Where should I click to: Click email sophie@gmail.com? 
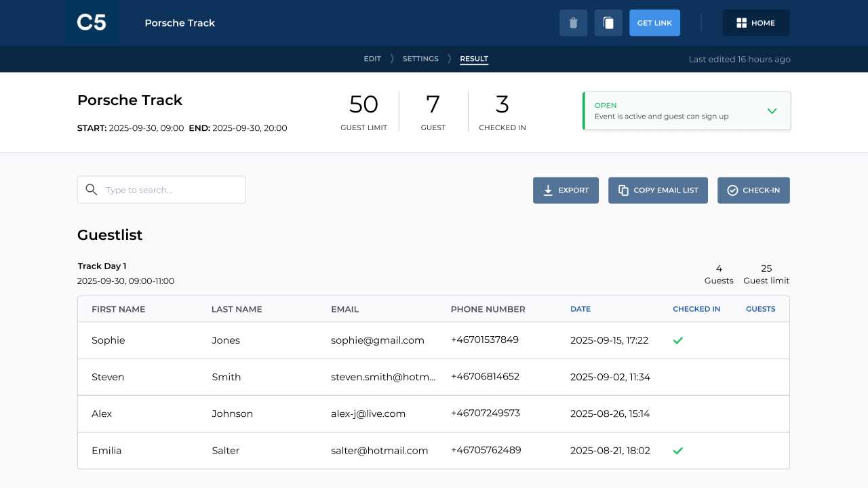coord(378,340)
